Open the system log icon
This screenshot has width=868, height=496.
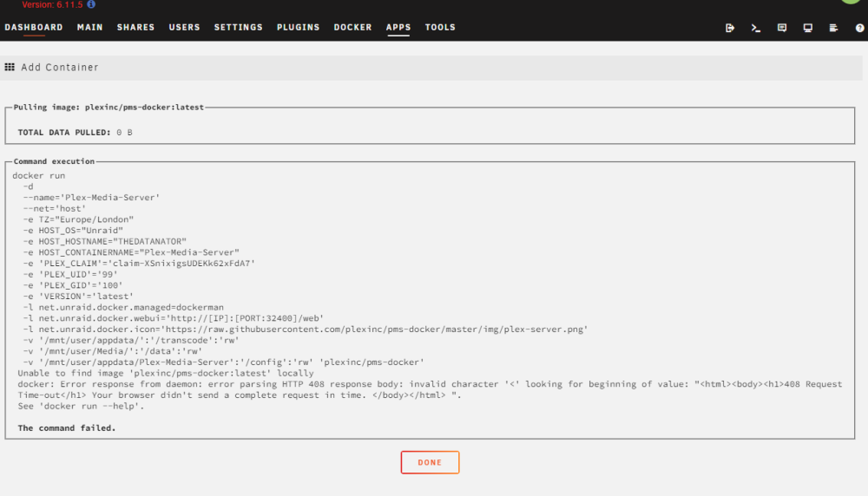click(833, 28)
